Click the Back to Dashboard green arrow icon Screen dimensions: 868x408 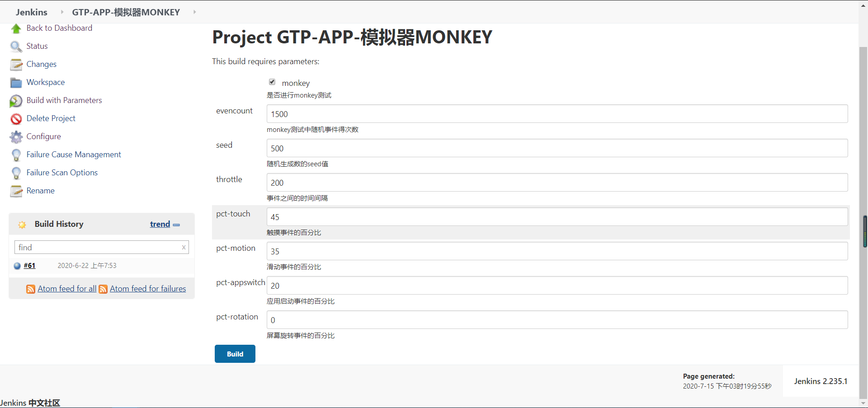pyautogui.click(x=16, y=28)
